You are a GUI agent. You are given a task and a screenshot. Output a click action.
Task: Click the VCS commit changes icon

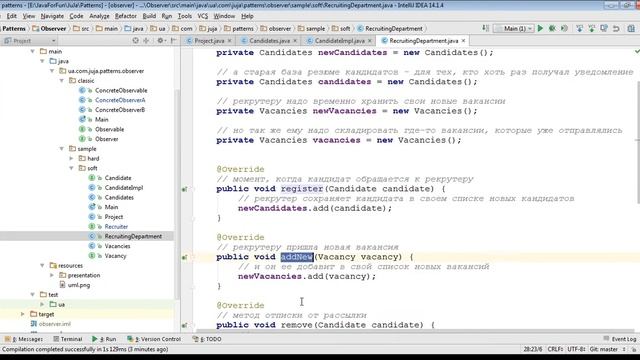[592, 29]
